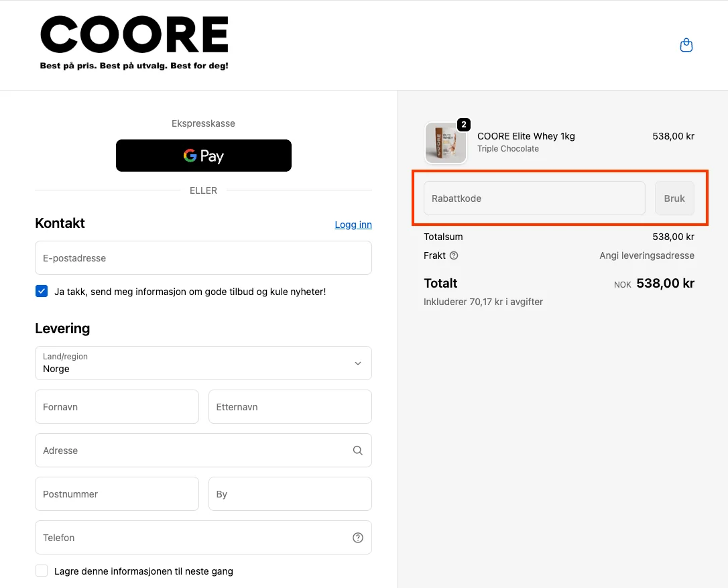
Task: Click the help icon in Telefon field
Action: click(x=357, y=537)
